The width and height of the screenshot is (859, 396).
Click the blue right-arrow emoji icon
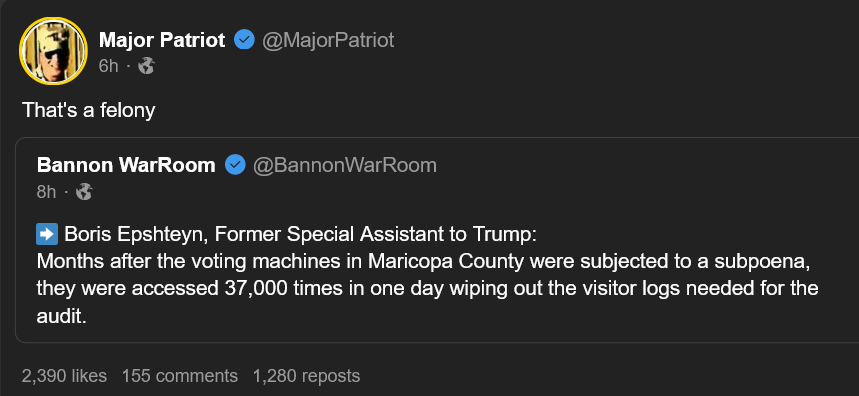coord(47,234)
